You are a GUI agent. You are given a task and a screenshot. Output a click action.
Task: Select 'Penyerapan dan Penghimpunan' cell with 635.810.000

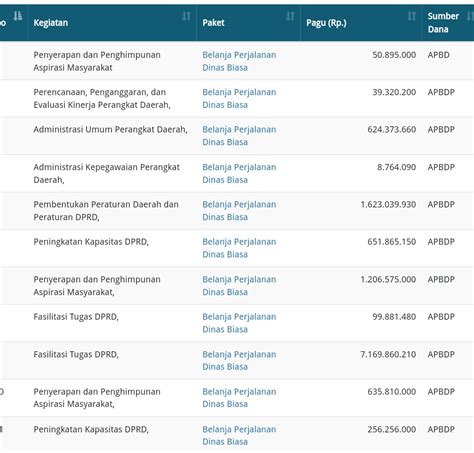(112, 398)
